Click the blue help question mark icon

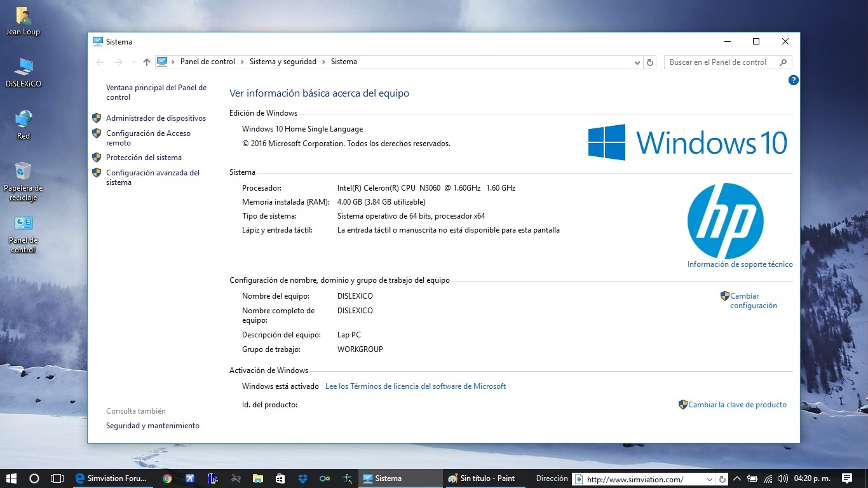[793, 80]
